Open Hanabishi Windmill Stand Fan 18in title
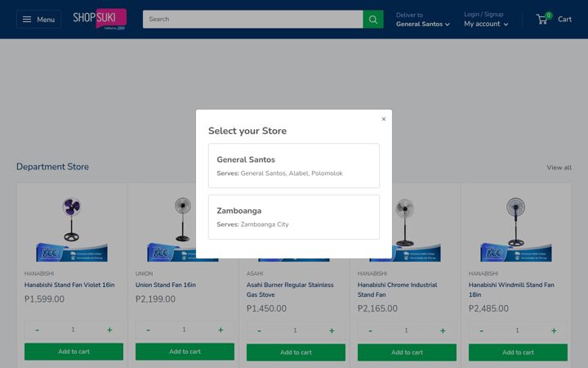Image resolution: width=588 pixels, height=368 pixels. tap(511, 289)
